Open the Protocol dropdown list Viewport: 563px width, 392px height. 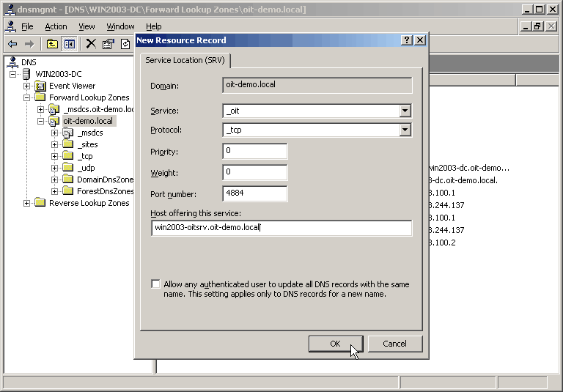[x=405, y=130]
